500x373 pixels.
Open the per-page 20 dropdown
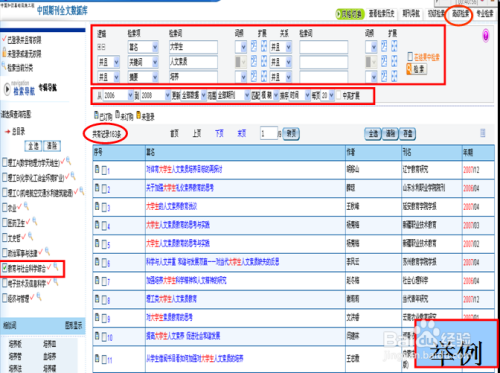click(327, 96)
